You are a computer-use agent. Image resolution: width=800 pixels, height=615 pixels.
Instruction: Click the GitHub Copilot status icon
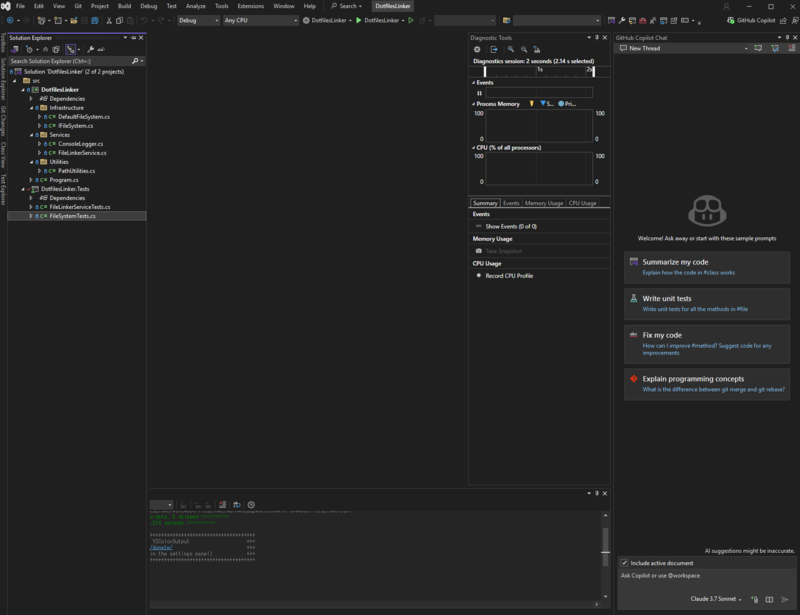[x=751, y=20]
